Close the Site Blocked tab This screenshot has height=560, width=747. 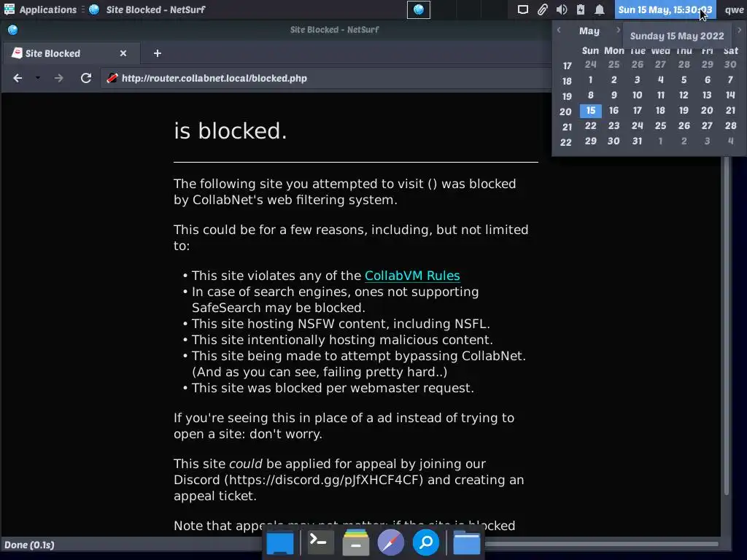click(x=123, y=53)
